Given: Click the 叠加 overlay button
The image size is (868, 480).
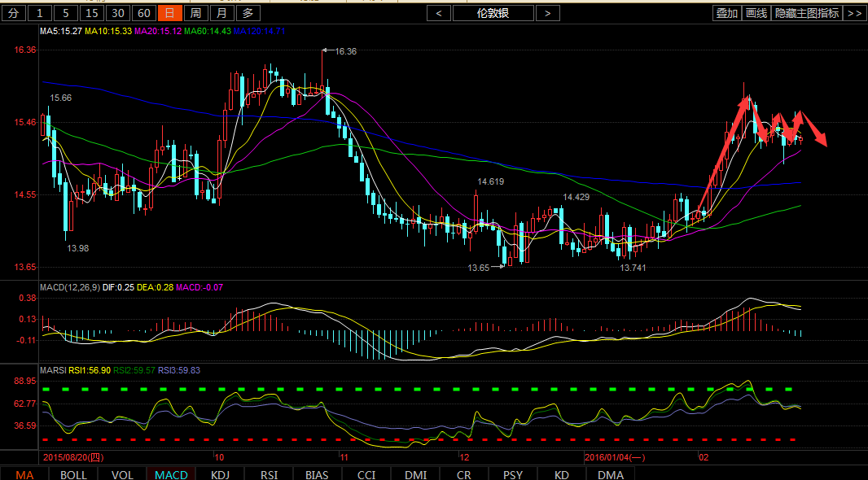Looking at the screenshot, I should coord(726,13).
